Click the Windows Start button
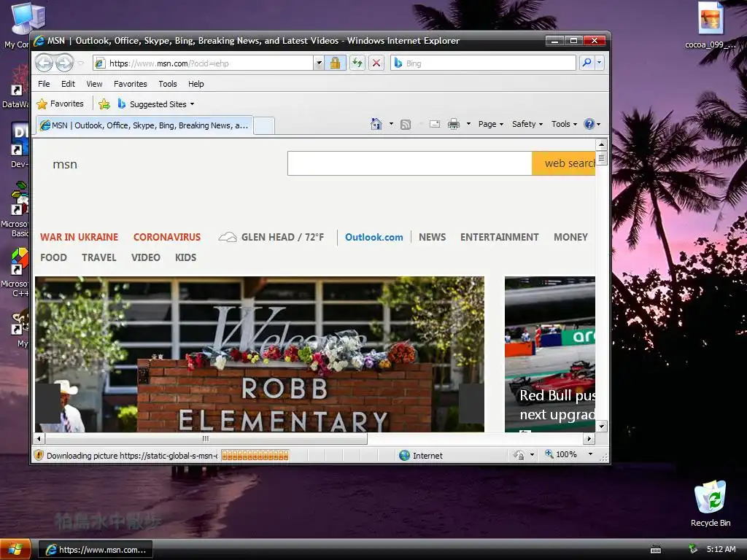Viewport: 747px width, 560px height. tap(15, 550)
